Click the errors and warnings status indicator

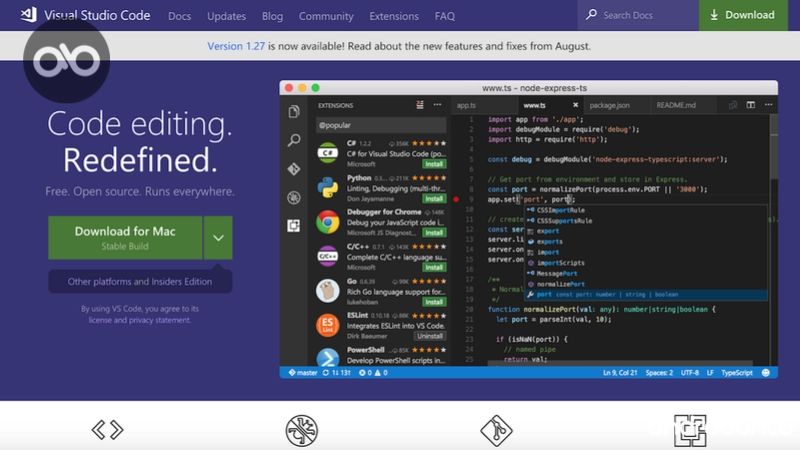(373, 373)
